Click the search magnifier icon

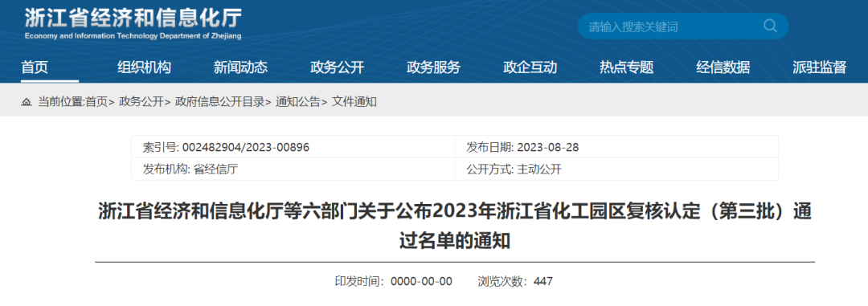pyautogui.click(x=770, y=26)
